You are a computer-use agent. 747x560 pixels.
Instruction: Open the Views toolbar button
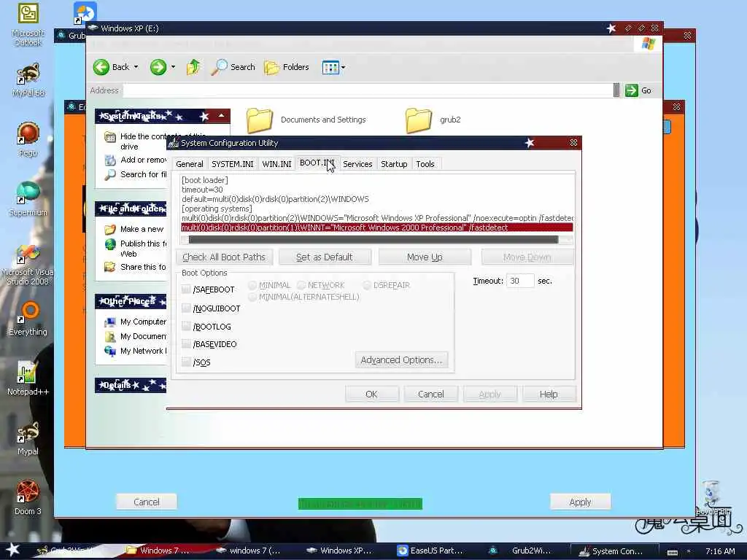tap(330, 68)
